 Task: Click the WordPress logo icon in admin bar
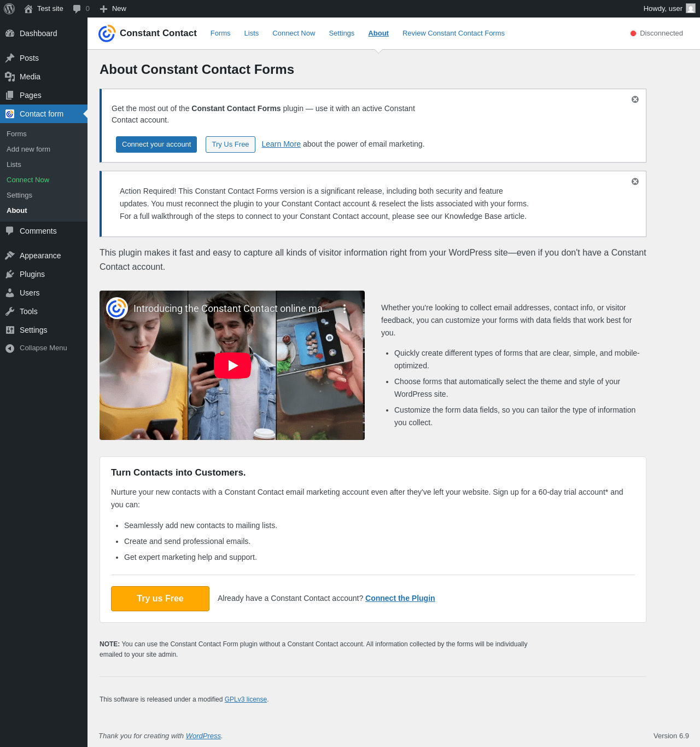(9, 9)
